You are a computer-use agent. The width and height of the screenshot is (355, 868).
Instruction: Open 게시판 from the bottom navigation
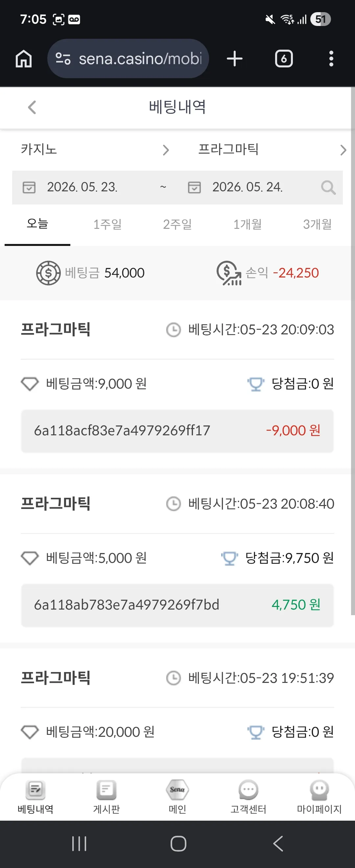point(106,797)
